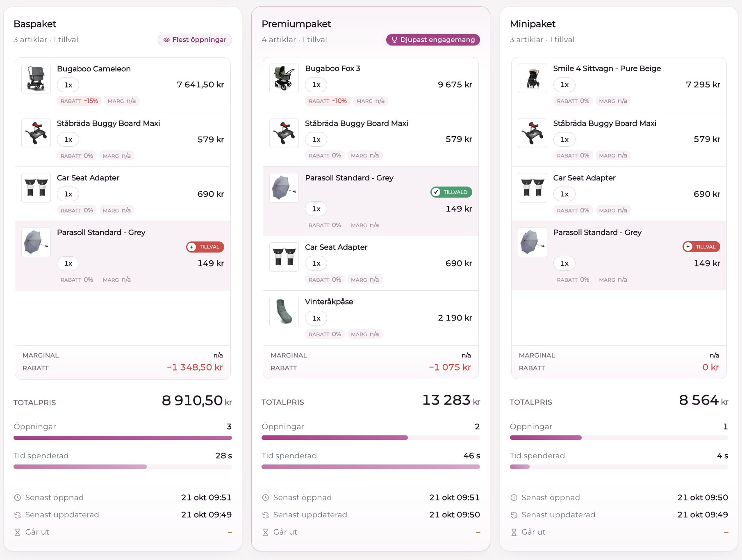
Task: Toggle the TILLVAL add-on badge in Baspaket
Action: 205,247
